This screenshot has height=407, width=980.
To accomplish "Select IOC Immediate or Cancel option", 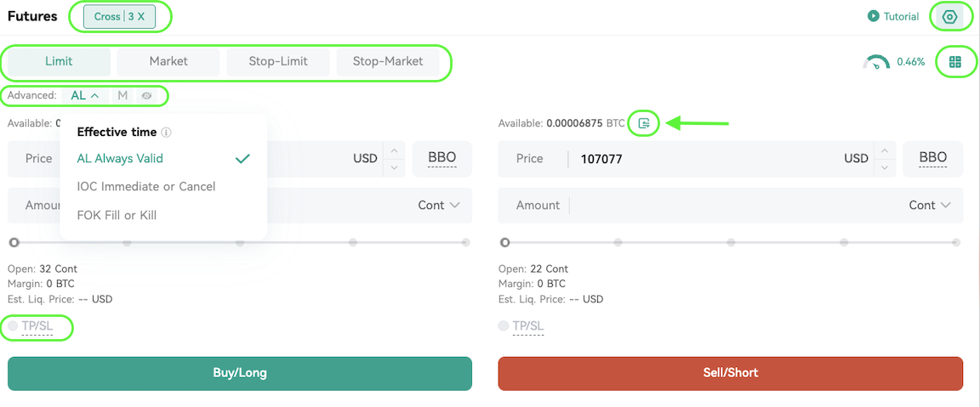I will pyautogui.click(x=146, y=187).
